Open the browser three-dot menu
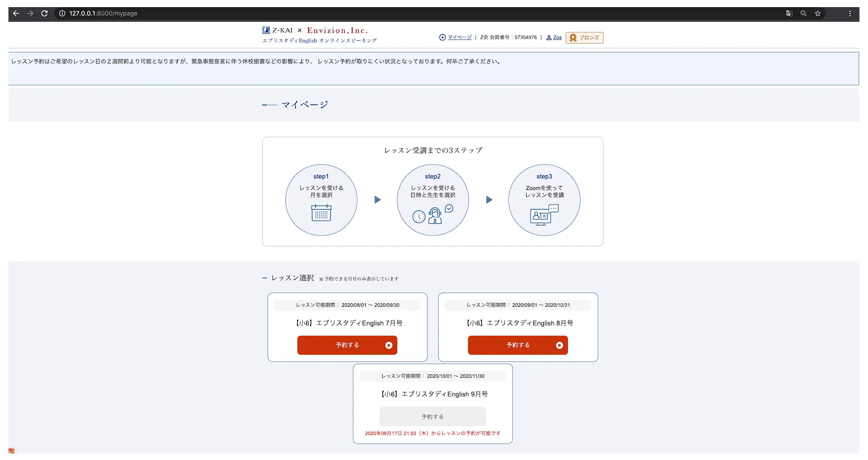 coord(850,13)
